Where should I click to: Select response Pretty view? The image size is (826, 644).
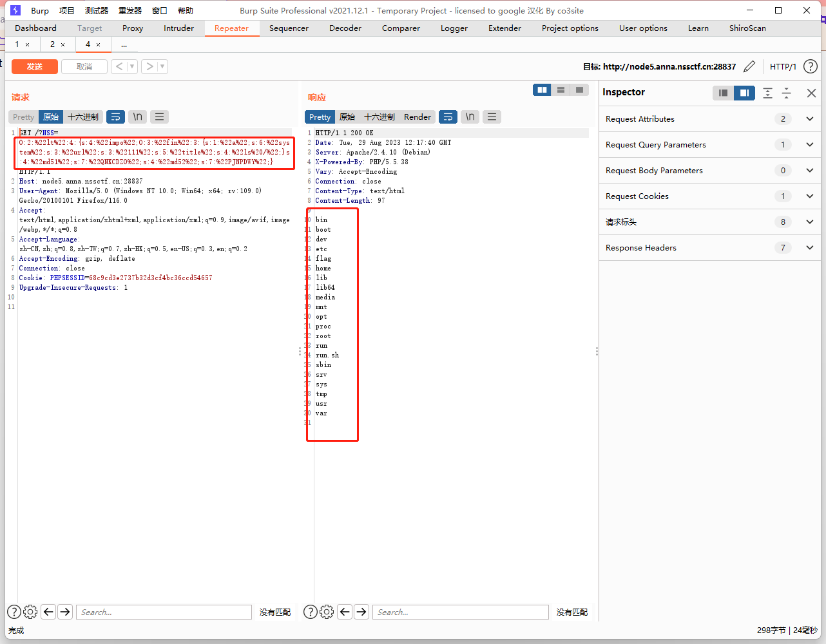tap(320, 117)
